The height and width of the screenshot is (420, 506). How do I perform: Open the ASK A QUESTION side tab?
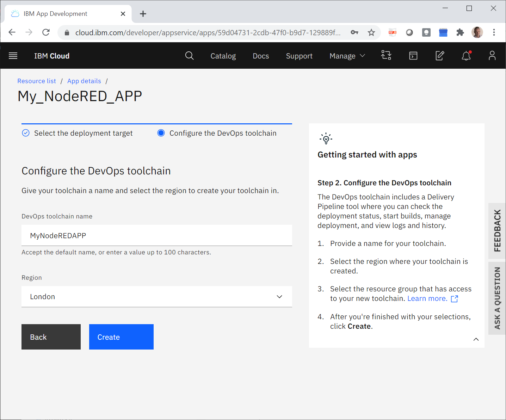click(497, 298)
